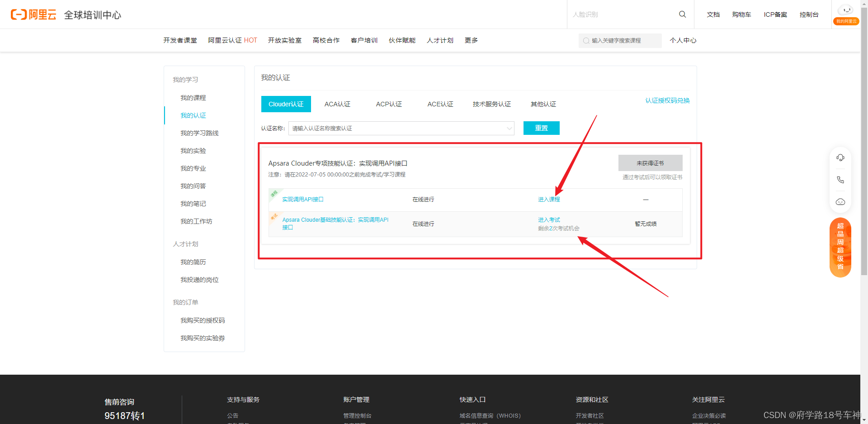Open the 进入课程 link
This screenshot has height=424, width=868.
pyautogui.click(x=549, y=199)
